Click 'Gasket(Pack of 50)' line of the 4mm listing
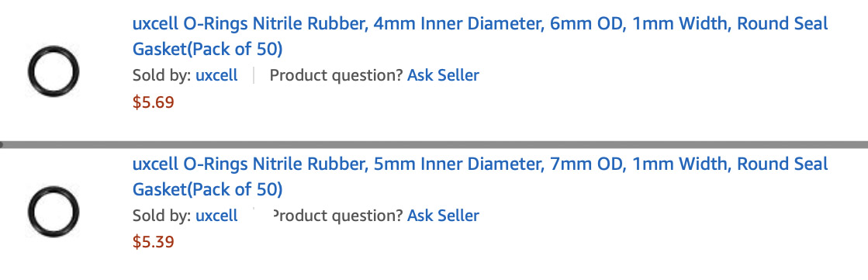The image size is (868, 280). click(208, 49)
